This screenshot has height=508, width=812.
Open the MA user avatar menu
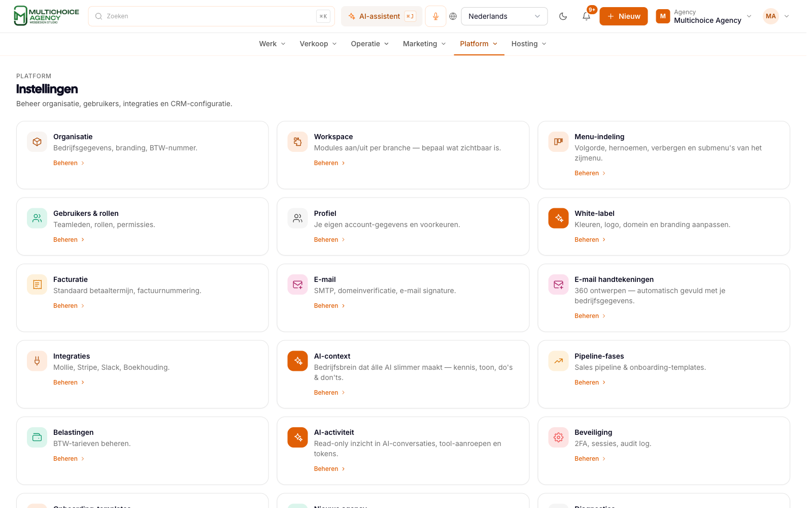[x=776, y=16]
